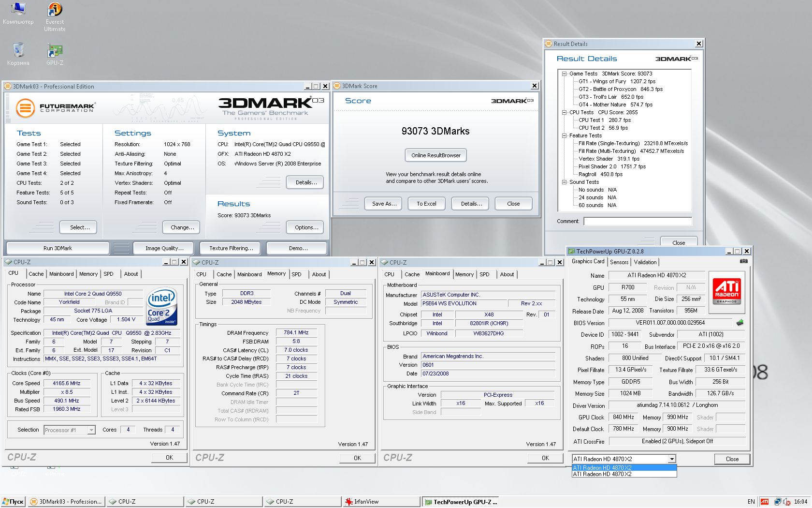Click the ATI Radeon logo in GPU-Z
This screenshot has width=812, height=508.
coord(726,291)
